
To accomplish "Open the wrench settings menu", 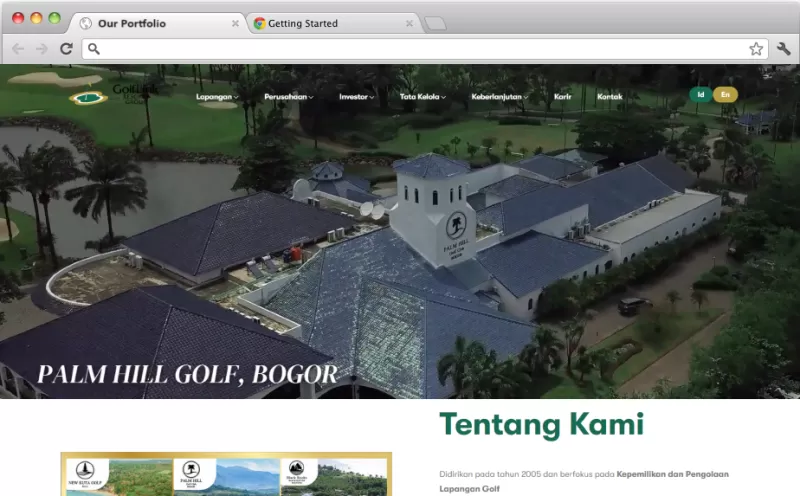I will [x=784, y=48].
